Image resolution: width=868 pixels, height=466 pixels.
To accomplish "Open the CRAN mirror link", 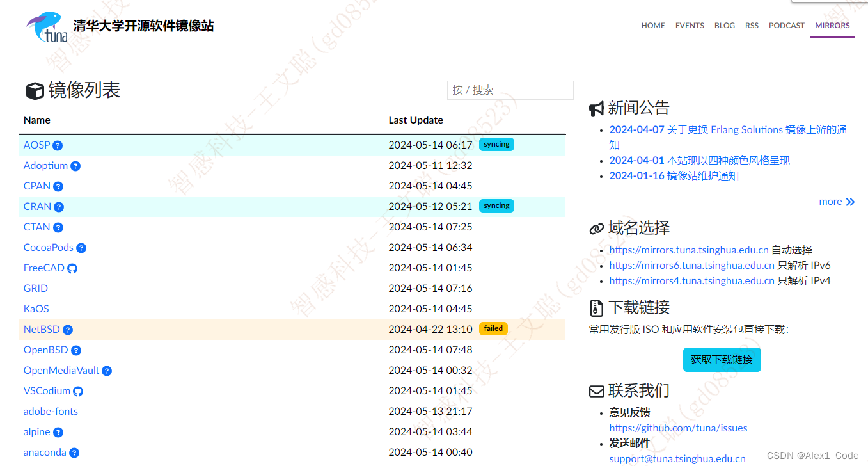I will point(37,207).
